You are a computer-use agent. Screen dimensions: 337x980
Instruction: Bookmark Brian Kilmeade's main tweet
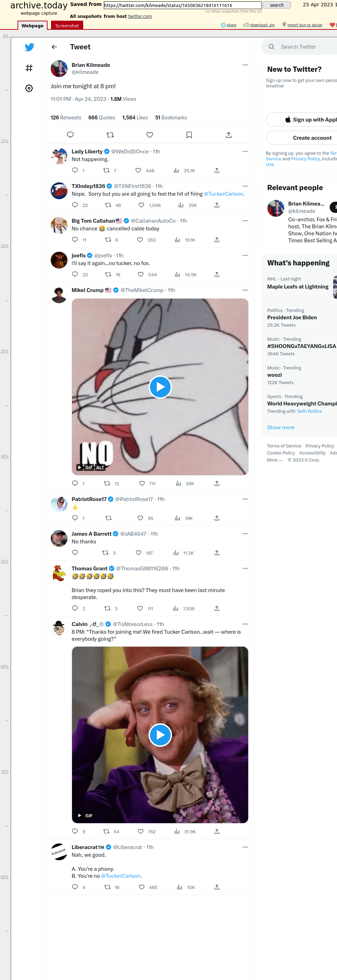tap(189, 135)
